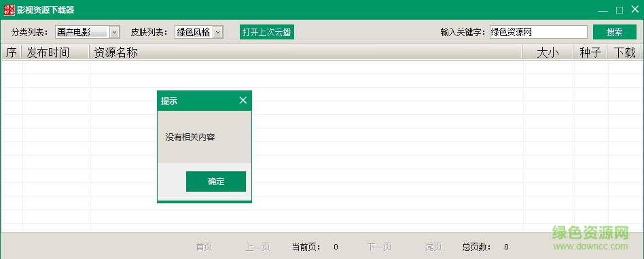The image size is (644, 259).
Task: Close the 提示 dialog with X
Action: coord(243,101)
